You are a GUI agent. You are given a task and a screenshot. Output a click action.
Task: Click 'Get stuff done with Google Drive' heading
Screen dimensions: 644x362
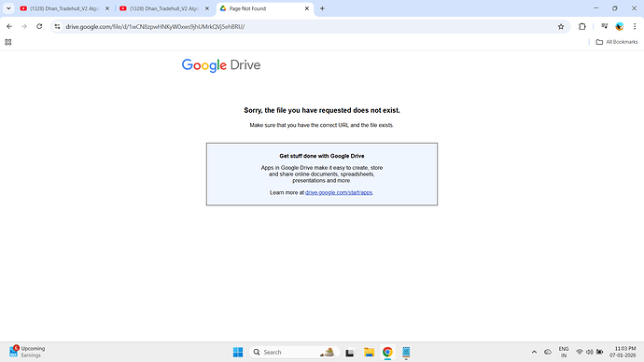(322, 156)
